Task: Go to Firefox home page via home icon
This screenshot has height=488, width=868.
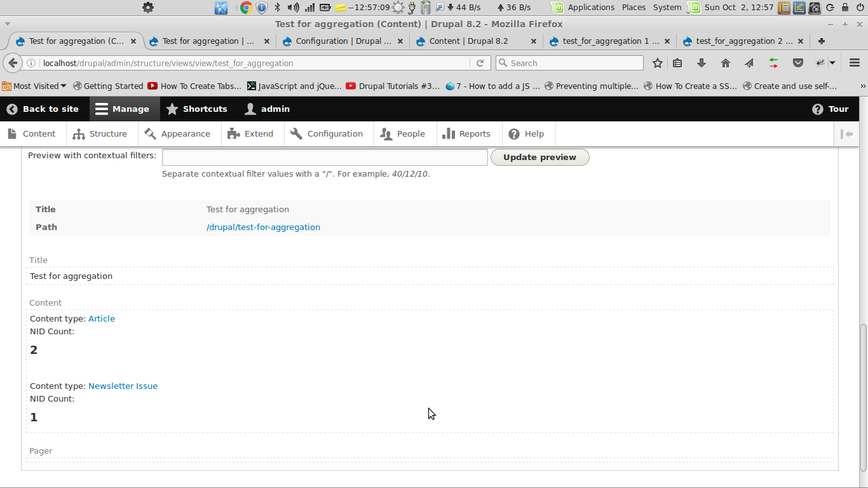Action: pos(725,63)
